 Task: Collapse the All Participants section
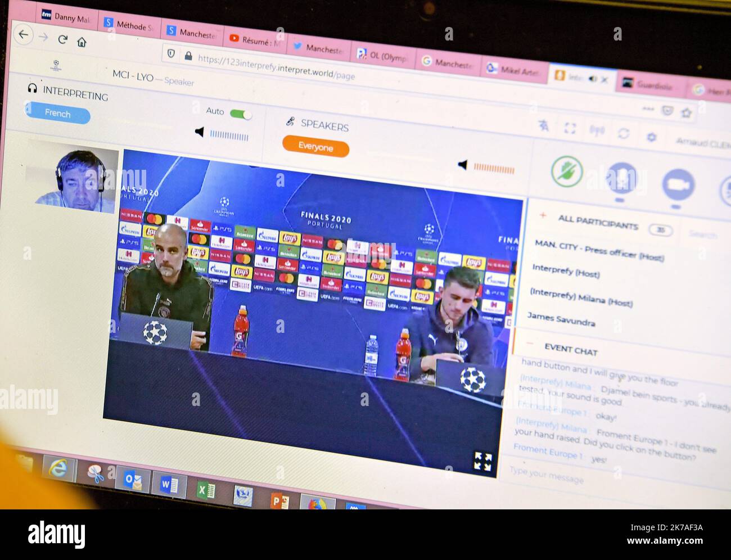(x=543, y=215)
